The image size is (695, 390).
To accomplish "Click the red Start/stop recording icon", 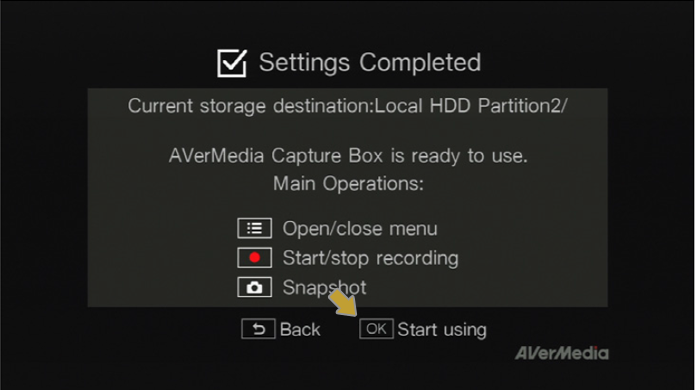I will click(254, 257).
